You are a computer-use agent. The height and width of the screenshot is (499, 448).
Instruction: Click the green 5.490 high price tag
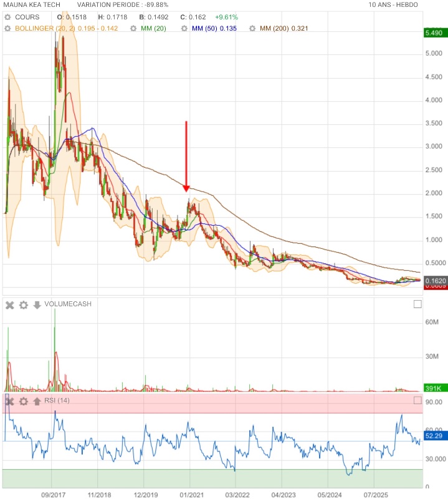click(x=436, y=33)
